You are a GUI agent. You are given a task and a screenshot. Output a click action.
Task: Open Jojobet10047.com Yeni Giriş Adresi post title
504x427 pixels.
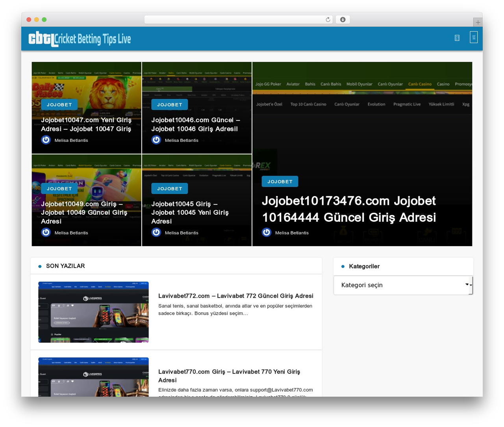point(86,124)
